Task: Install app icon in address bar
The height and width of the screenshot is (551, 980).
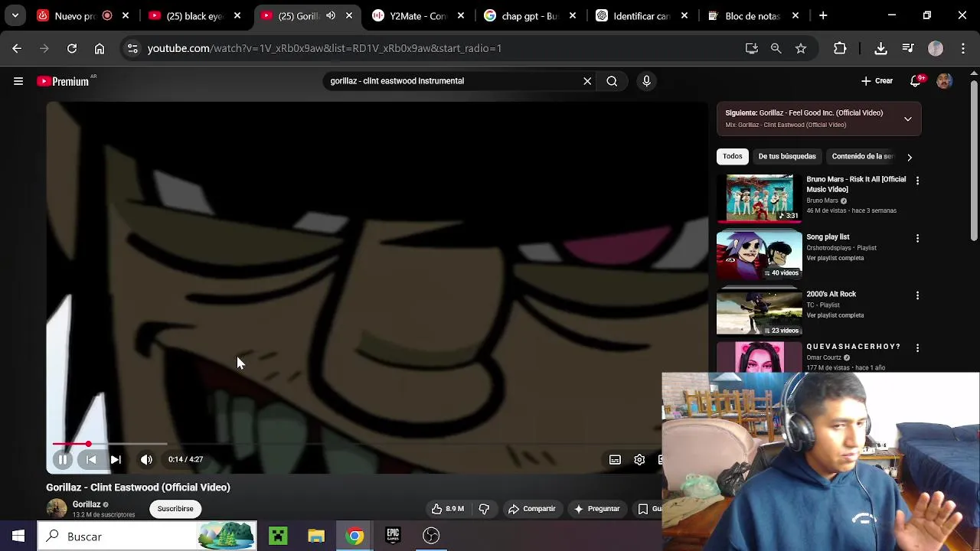Action: pyautogui.click(x=752, y=48)
